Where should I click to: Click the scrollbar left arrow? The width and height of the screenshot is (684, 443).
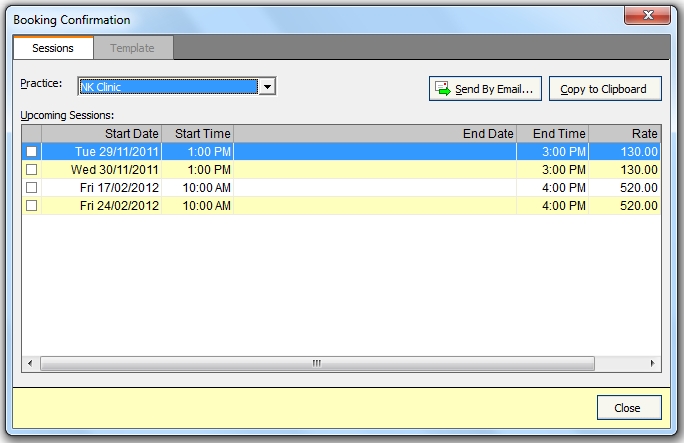pos(28,362)
